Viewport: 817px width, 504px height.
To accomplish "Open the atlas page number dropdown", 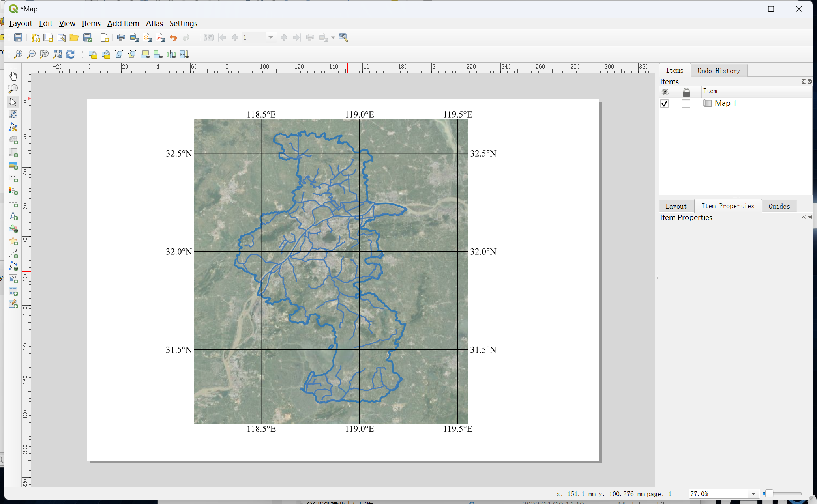I will (271, 37).
